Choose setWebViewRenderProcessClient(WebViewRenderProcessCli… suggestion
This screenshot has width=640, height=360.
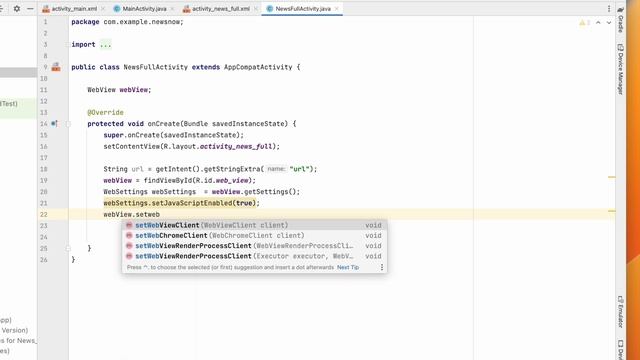254,246
